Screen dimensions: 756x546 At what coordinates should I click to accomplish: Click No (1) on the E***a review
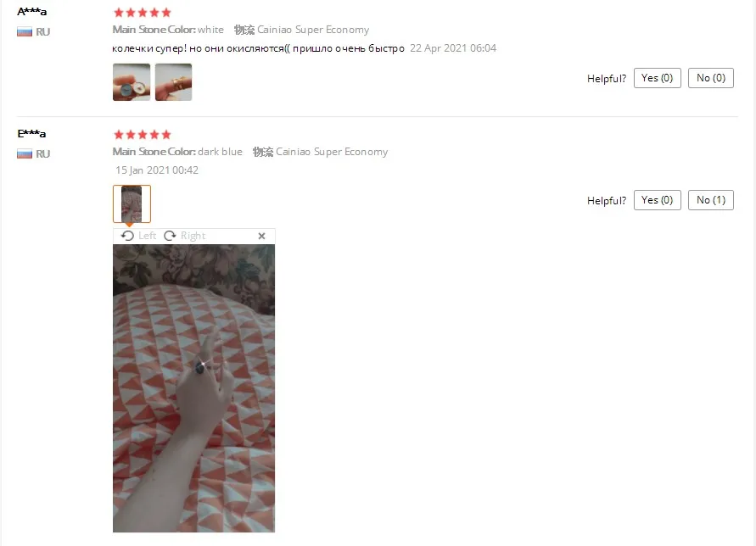pos(711,200)
